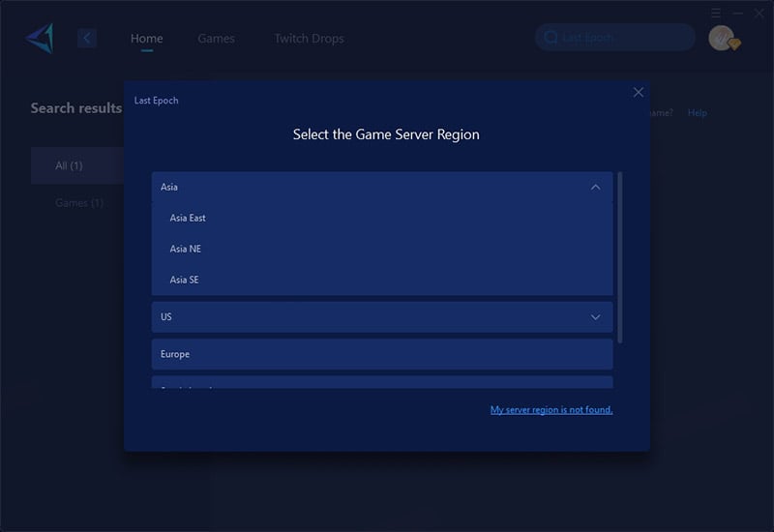Click 'My server region is not found' link
774x532 pixels.
pos(551,409)
